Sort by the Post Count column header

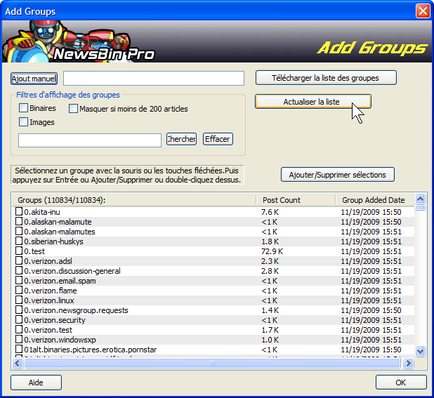point(295,200)
